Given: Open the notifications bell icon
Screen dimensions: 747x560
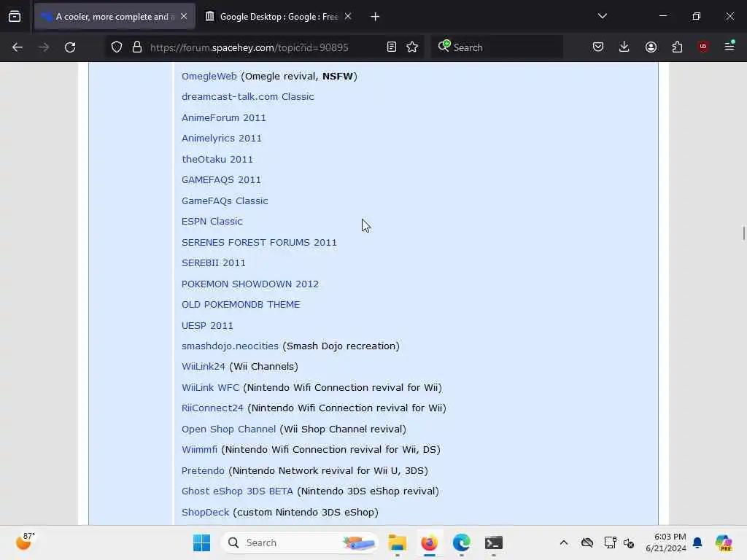Looking at the screenshot, I should pos(697,542).
